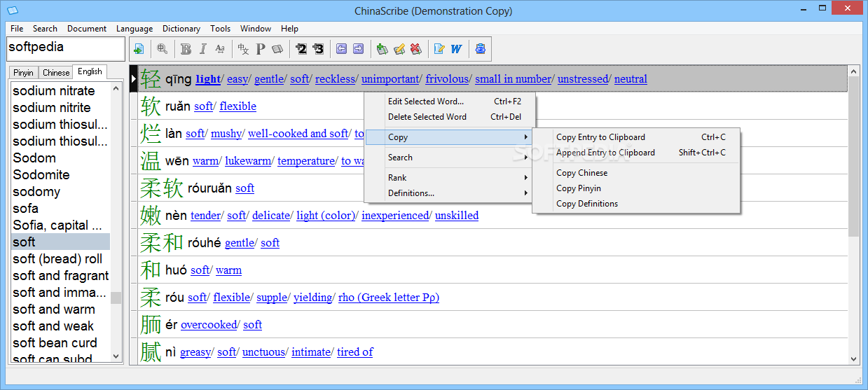Screen dimensions: 868x390
Task: Expand the Search submenu in context menu
Action: point(450,158)
